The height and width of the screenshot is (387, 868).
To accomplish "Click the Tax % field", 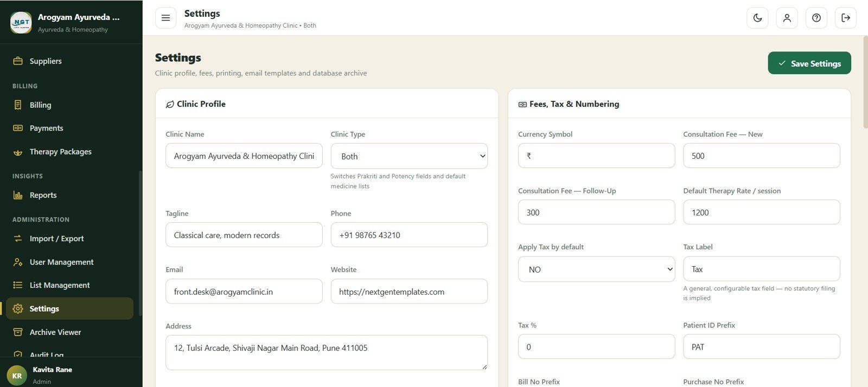I will 596,346.
